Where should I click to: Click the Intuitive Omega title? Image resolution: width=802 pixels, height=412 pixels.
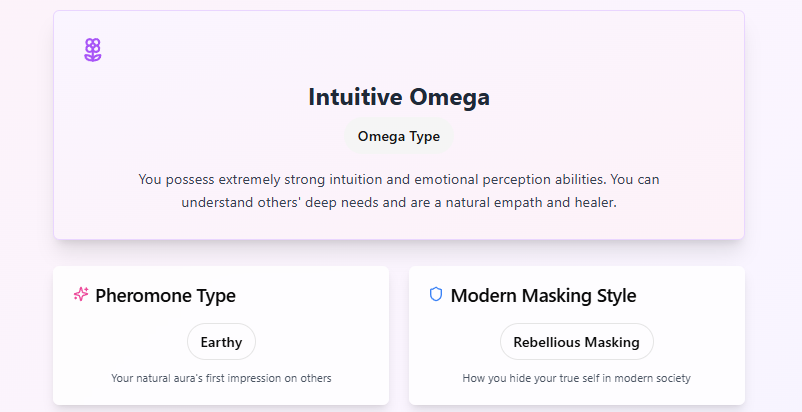[398, 97]
